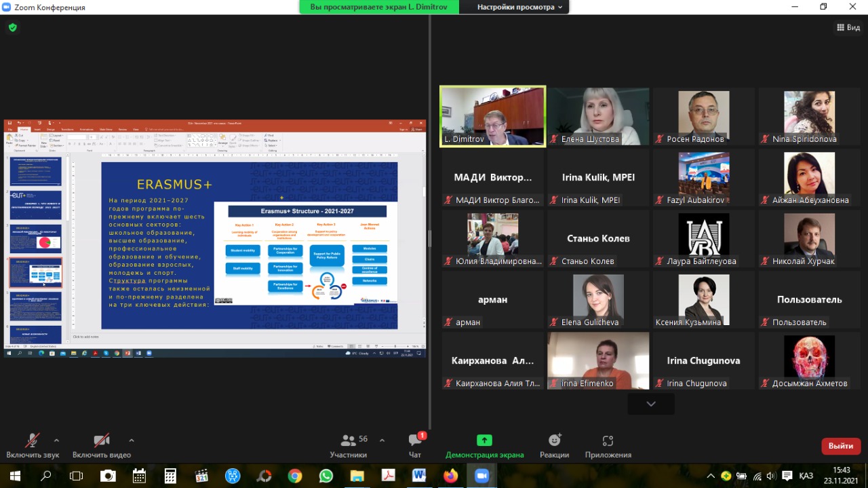This screenshot has height=488, width=868.
Task: Open audio options arrow beside Включить звук
Action: tap(56, 440)
